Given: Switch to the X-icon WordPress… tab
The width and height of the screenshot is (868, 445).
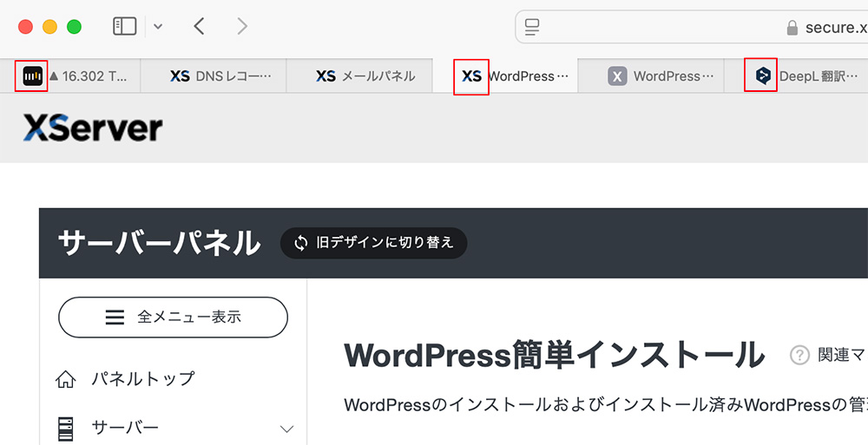Looking at the screenshot, I should pos(651,75).
